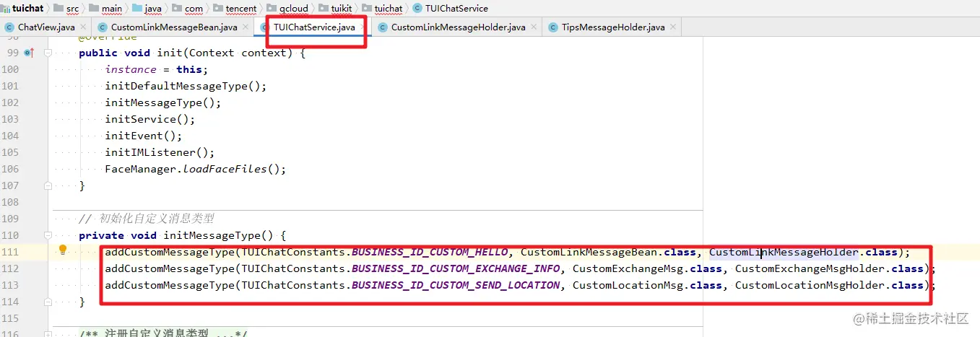Click the tuikit breadcrumb
This screenshot has height=337, width=980.
pos(342,8)
